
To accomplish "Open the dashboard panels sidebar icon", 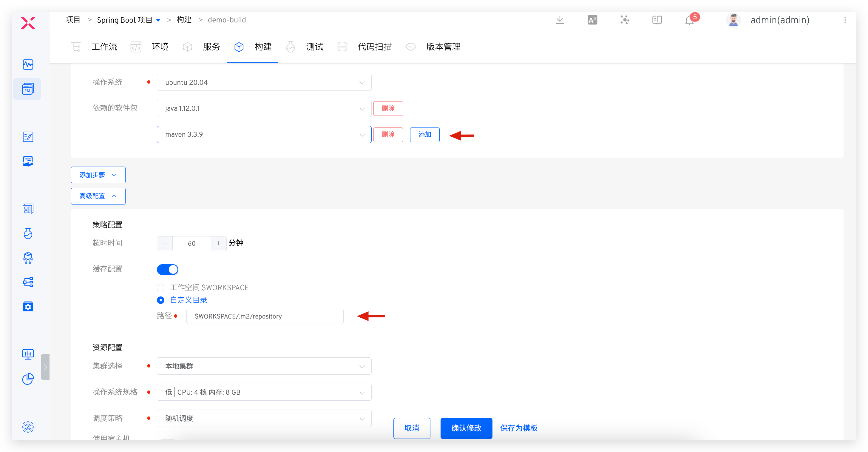I will click(28, 209).
